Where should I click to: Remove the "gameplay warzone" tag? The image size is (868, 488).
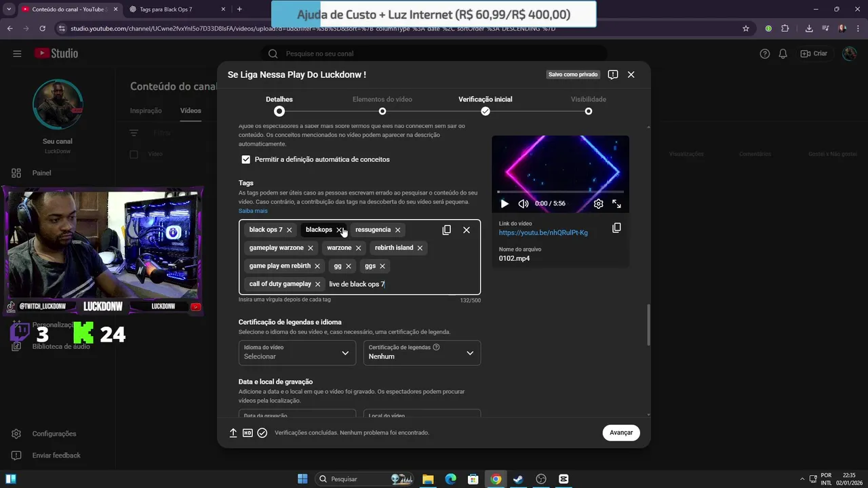pyautogui.click(x=311, y=248)
